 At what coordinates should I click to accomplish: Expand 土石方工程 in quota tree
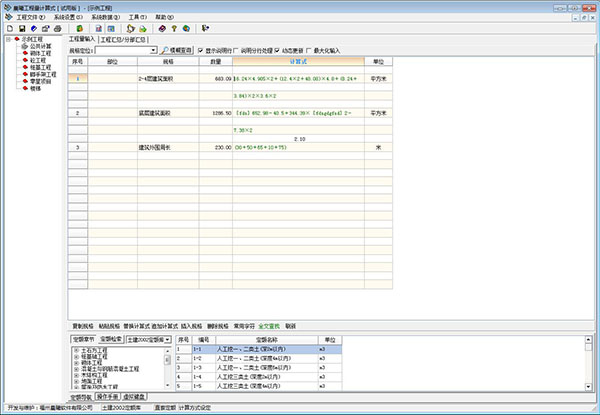point(77,350)
